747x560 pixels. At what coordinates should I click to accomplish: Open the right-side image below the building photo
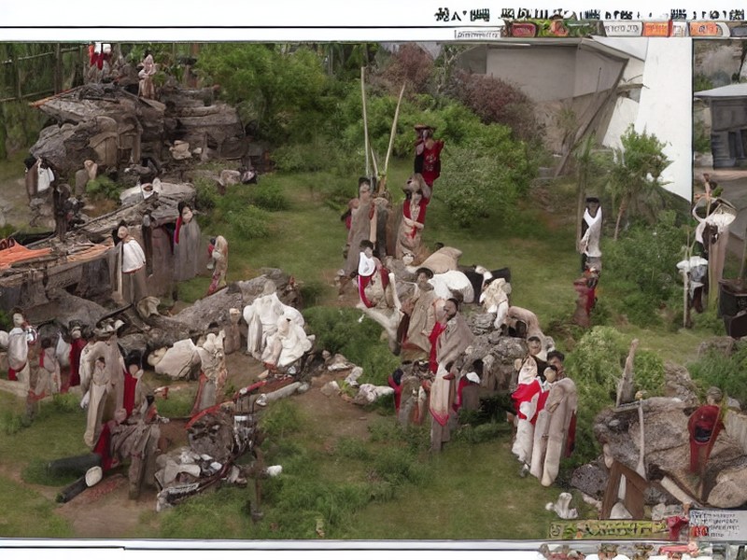click(720, 255)
